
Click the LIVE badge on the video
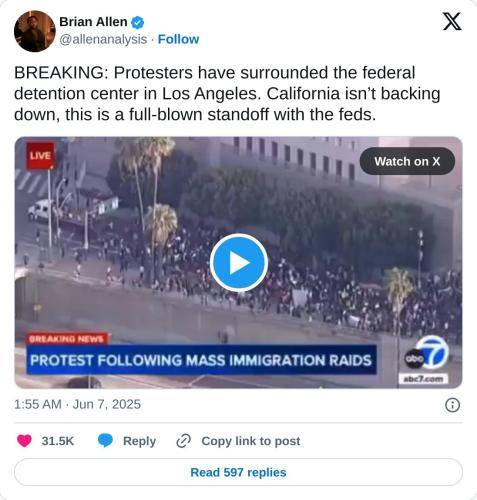[40, 156]
